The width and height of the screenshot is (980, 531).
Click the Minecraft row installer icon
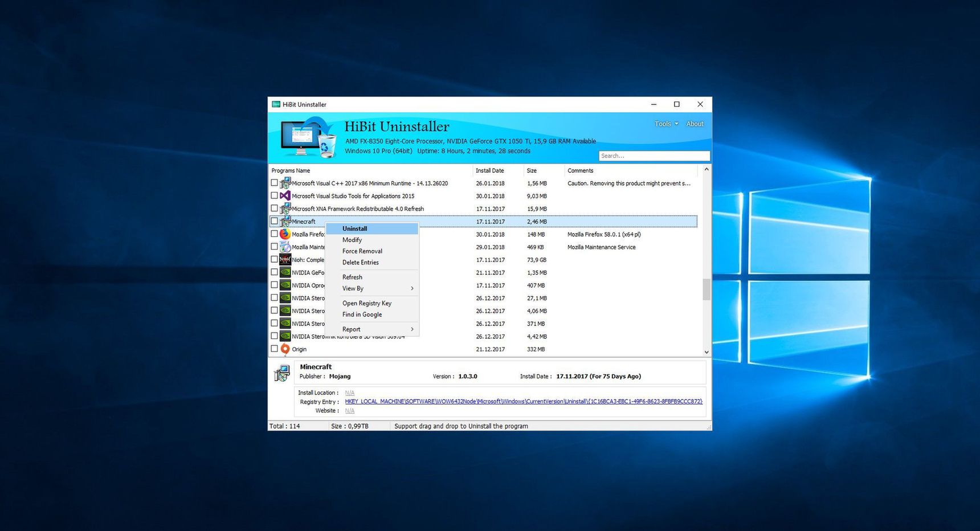(x=285, y=221)
